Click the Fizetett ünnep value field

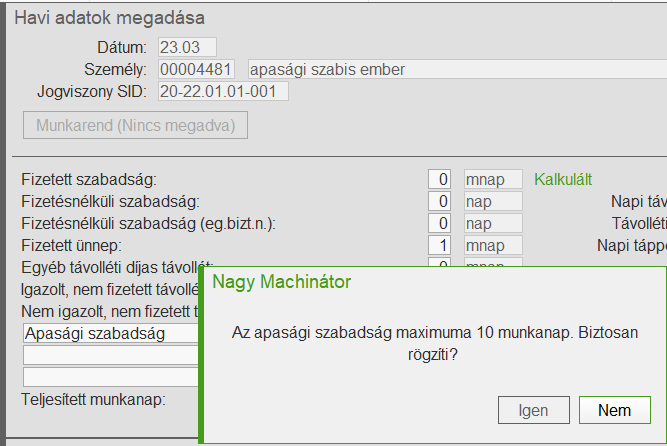click(439, 245)
